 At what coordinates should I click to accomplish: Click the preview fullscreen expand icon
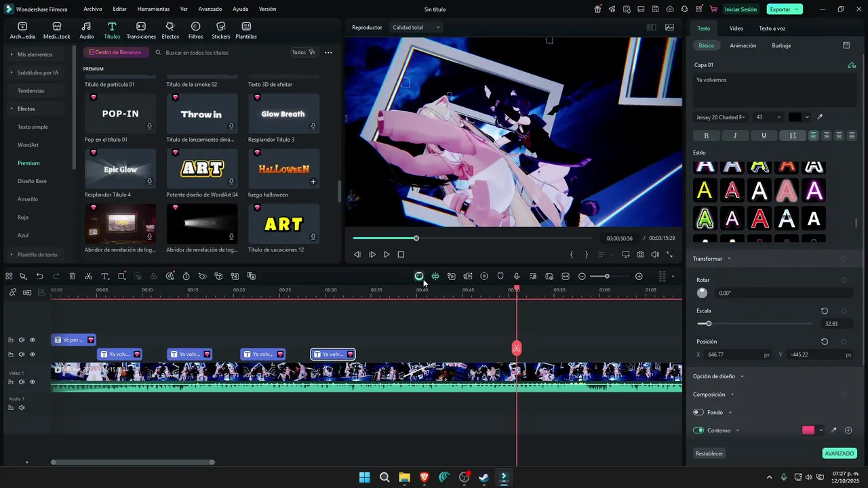pyautogui.click(x=670, y=255)
